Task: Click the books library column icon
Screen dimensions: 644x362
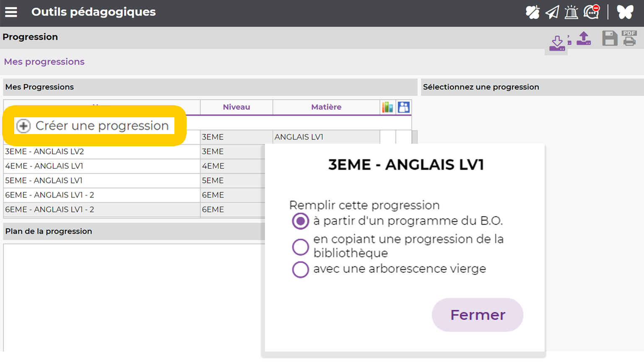Action: 387,107
